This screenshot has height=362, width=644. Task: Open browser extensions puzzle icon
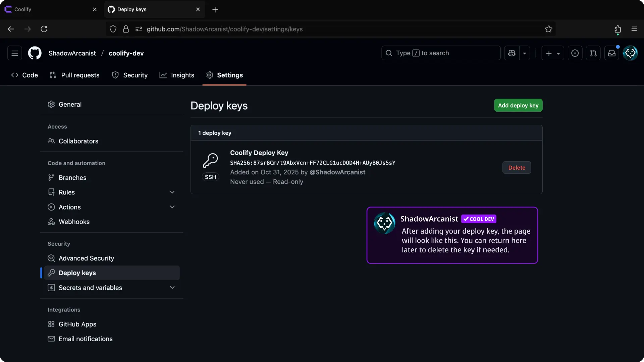pos(618,29)
